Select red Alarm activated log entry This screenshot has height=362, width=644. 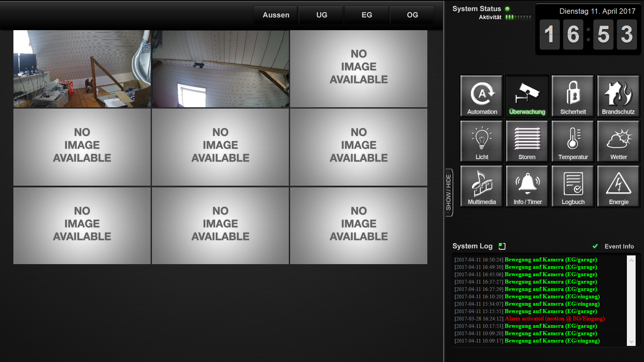530,319
